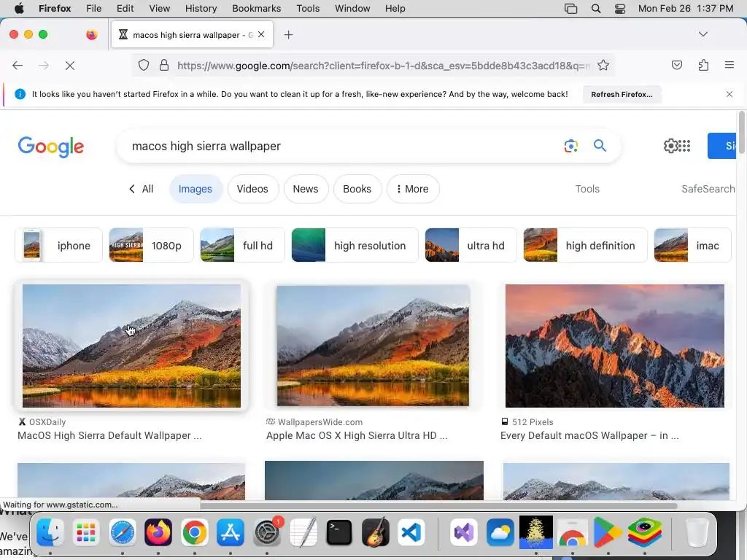Open the WallpapersWide High Sierra image
The image size is (747, 560).
(x=373, y=346)
